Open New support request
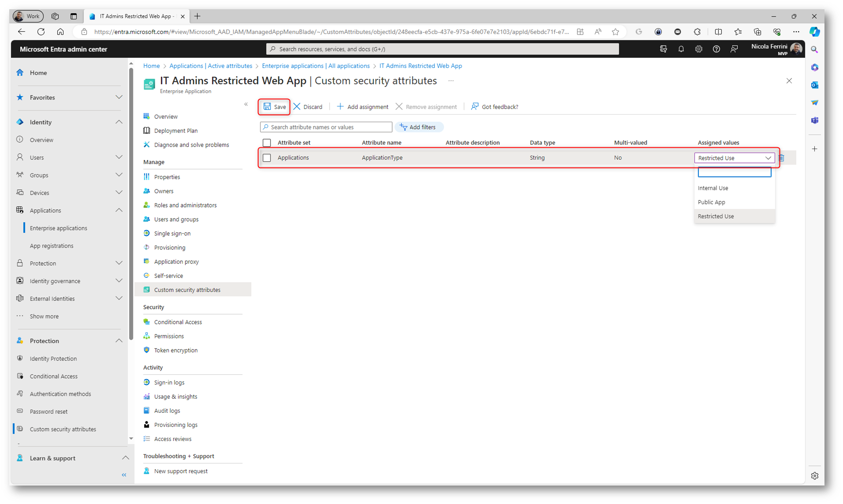The width and height of the screenshot is (843, 504). pos(181,471)
